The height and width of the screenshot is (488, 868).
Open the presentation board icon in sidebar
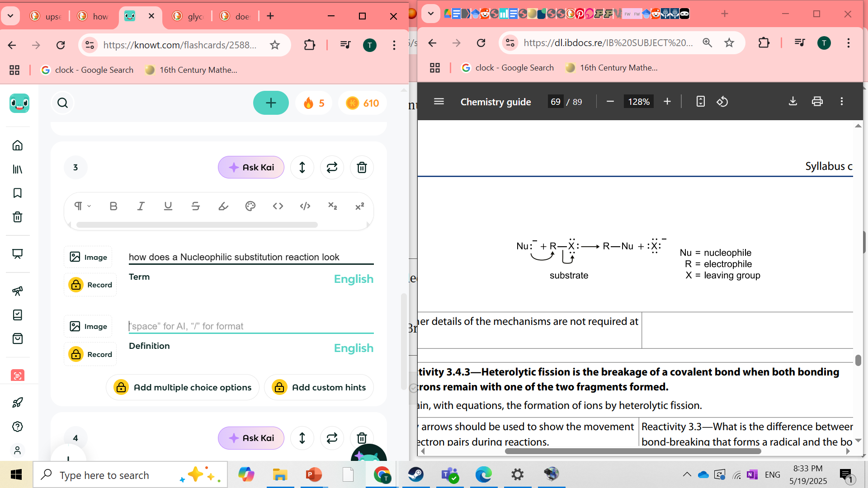[18, 254]
